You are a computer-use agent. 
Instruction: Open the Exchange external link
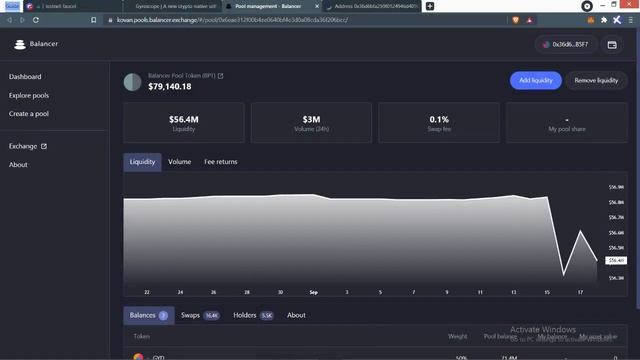pos(28,146)
